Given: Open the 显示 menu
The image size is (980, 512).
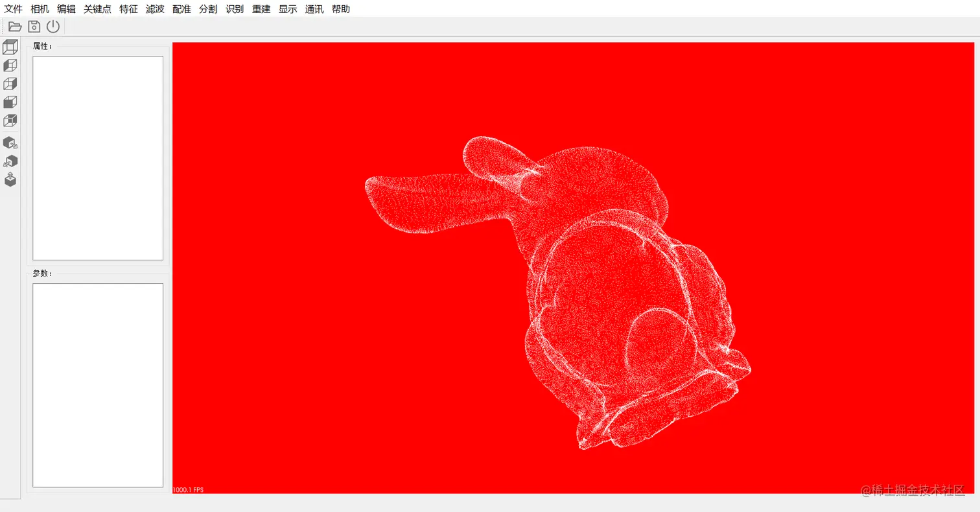Looking at the screenshot, I should tap(288, 9).
